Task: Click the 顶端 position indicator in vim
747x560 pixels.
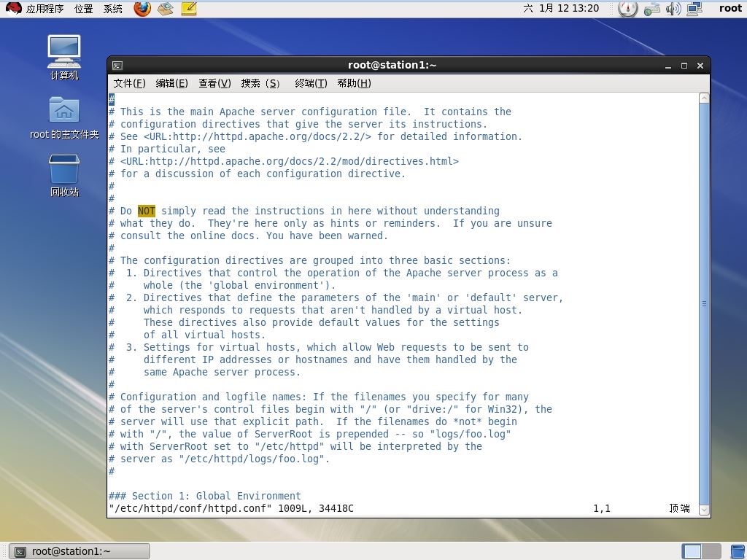Action: [679, 508]
